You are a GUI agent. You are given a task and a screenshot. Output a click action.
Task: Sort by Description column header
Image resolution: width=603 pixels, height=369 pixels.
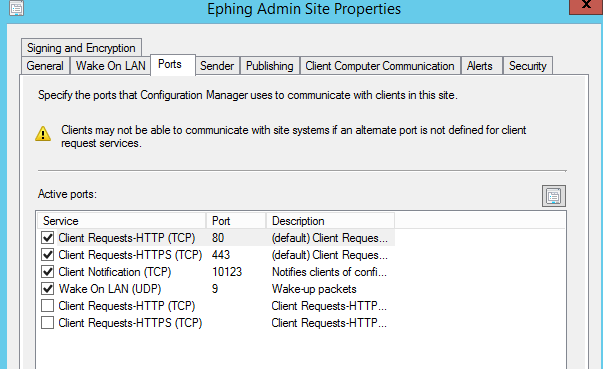click(330, 221)
